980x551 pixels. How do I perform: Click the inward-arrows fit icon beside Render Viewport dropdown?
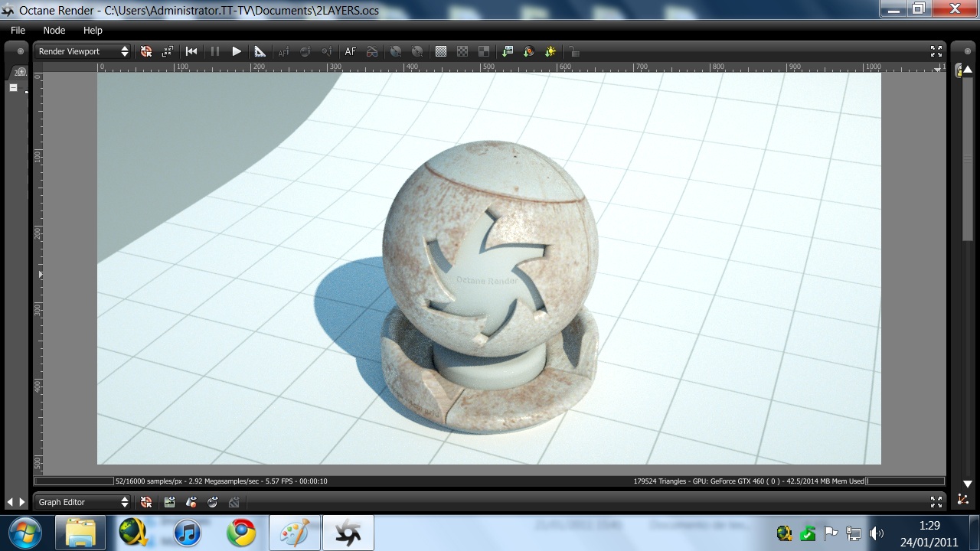(x=168, y=51)
